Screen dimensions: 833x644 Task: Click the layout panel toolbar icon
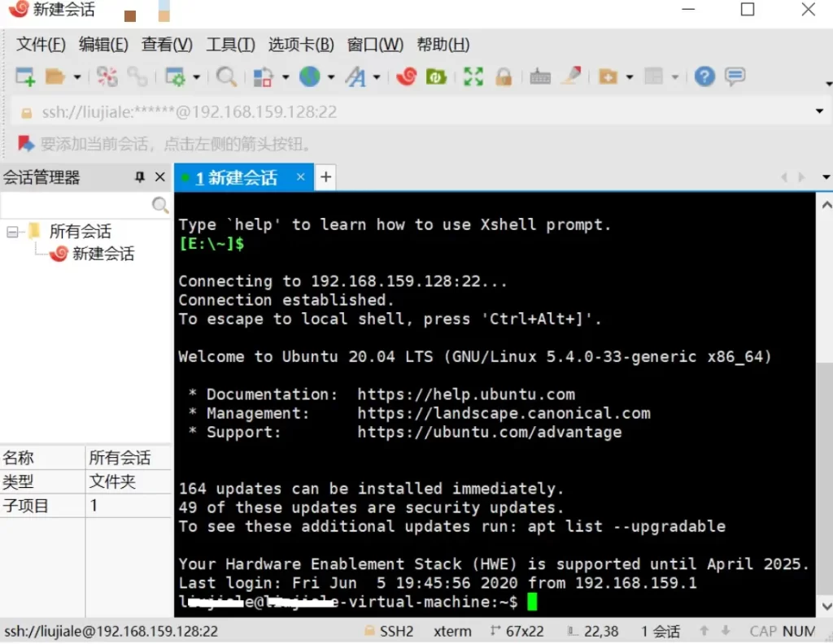tap(653, 77)
